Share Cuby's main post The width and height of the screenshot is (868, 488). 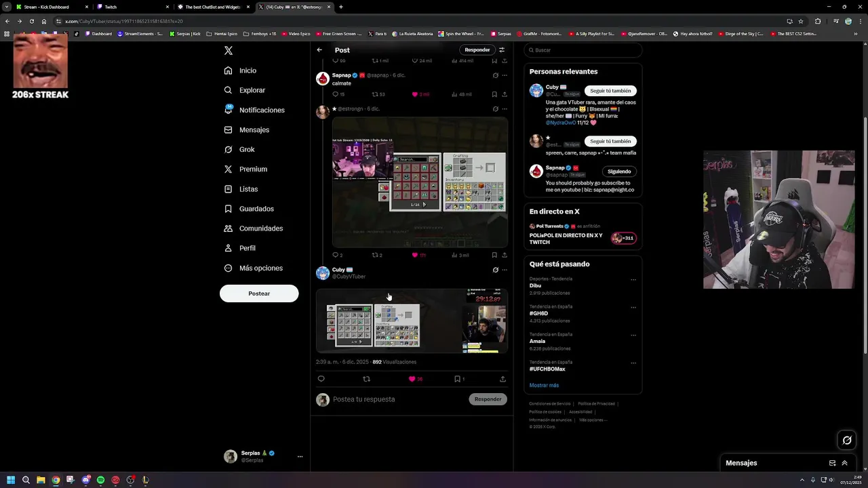tap(502, 379)
